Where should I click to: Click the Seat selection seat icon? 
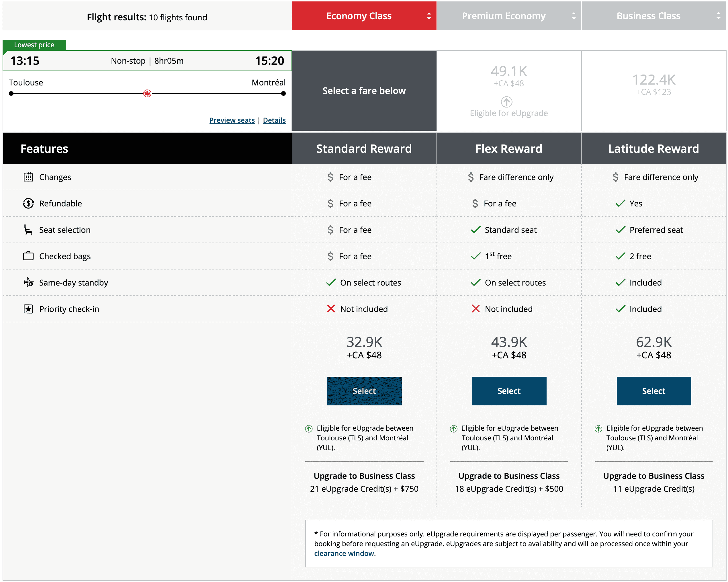click(x=28, y=230)
